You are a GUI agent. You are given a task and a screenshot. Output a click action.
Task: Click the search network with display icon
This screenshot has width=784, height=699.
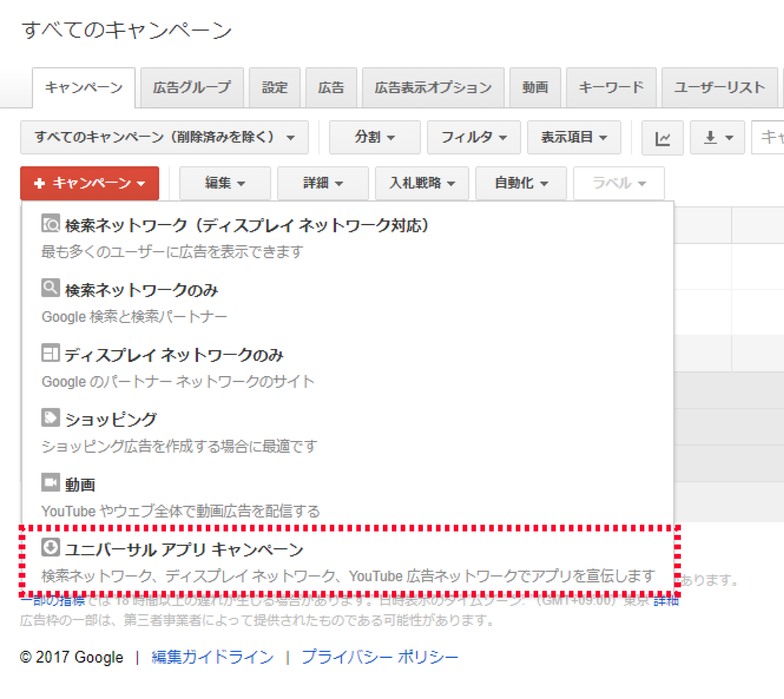pyautogui.click(x=50, y=223)
